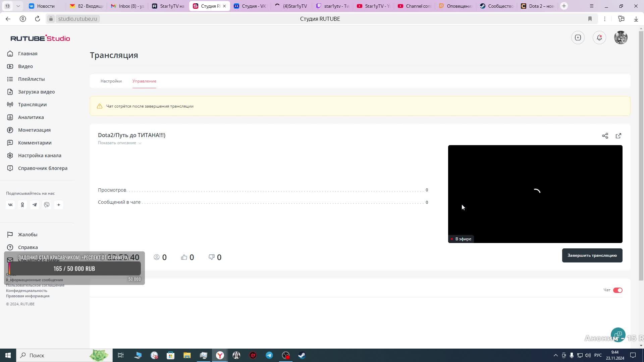Toggle the Чат switch off
The image size is (644, 362).
point(618,290)
